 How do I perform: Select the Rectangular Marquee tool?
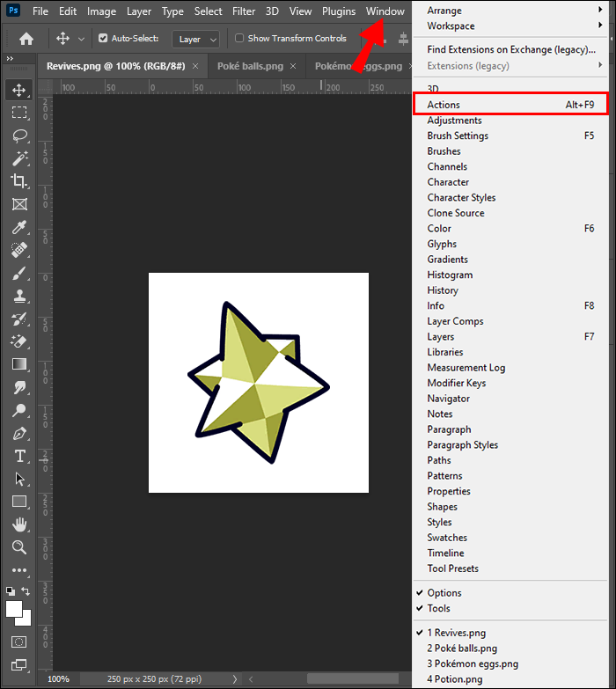[x=18, y=113]
